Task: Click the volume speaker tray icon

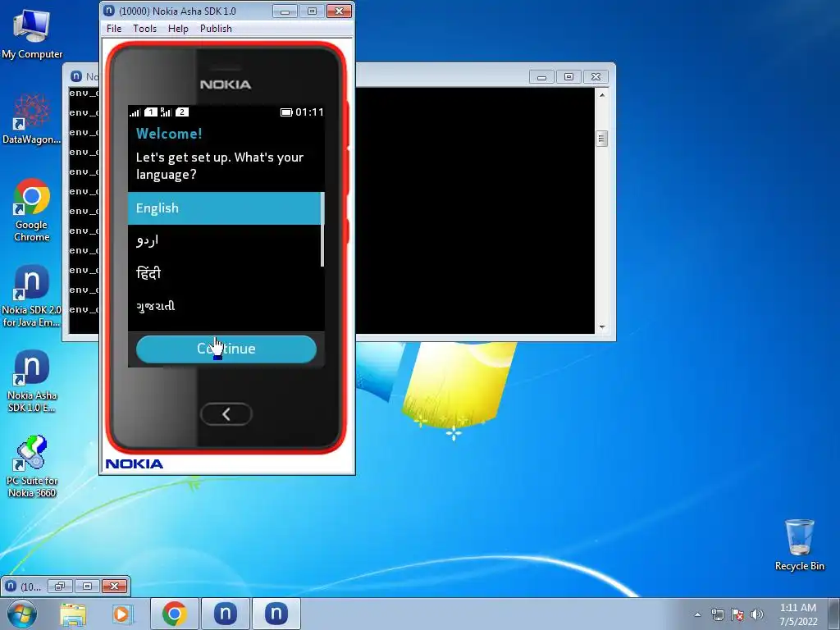Action: [757, 614]
